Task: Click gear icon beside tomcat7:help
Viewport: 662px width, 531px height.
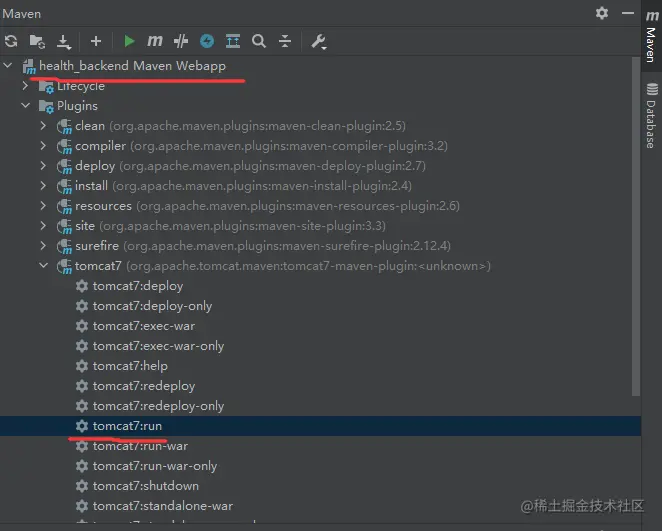Action: (82, 366)
